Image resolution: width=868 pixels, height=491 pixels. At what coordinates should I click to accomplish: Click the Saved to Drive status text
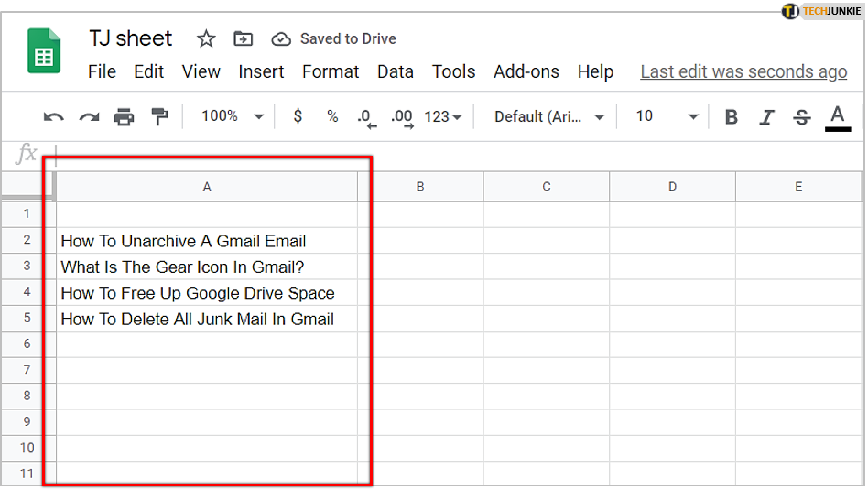[x=348, y=38]
